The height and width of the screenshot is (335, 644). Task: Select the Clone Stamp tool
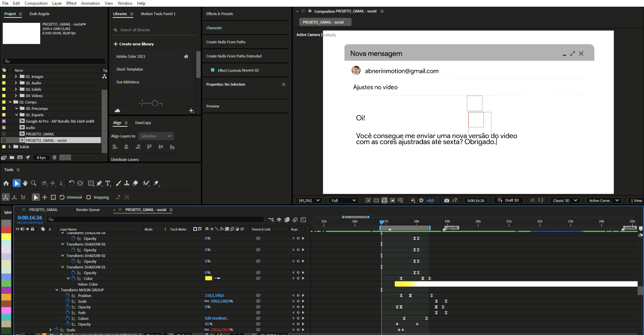coord(127,183)
